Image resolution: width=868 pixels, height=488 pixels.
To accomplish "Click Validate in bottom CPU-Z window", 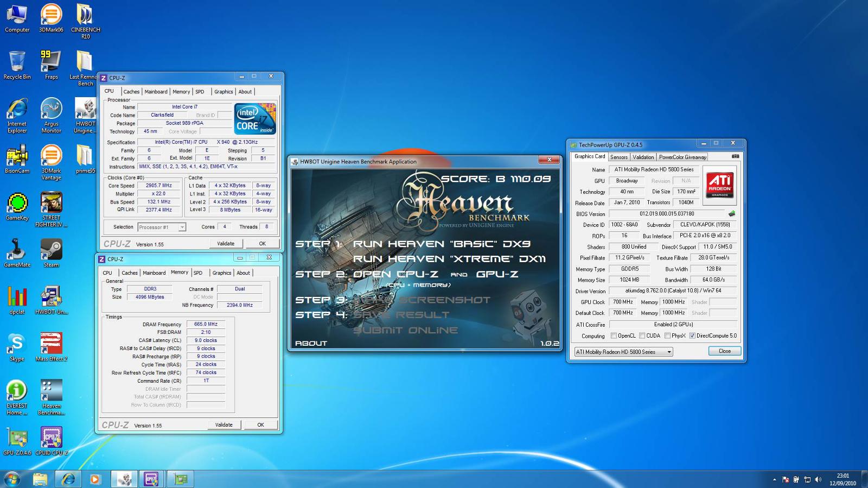I will point(224,425).
